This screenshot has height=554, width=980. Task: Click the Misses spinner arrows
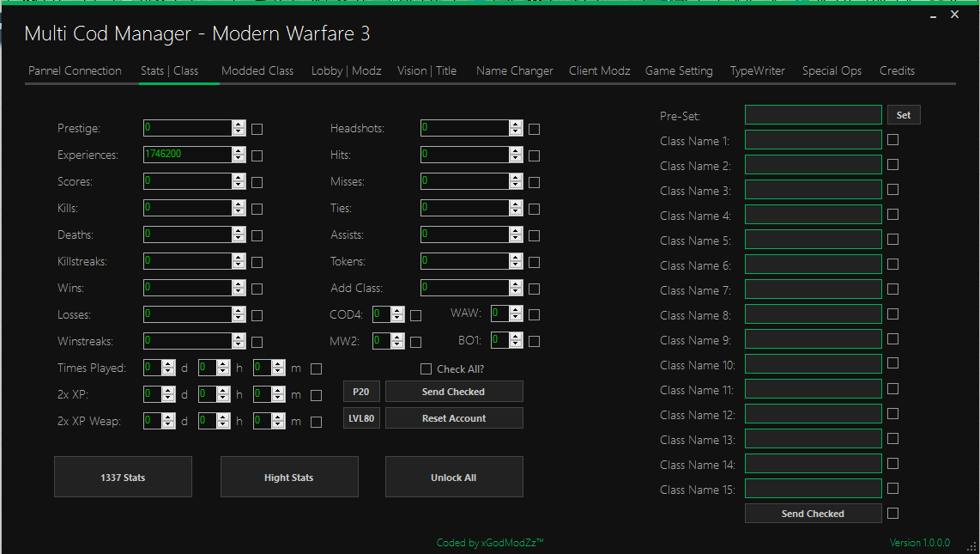[516, 180]
